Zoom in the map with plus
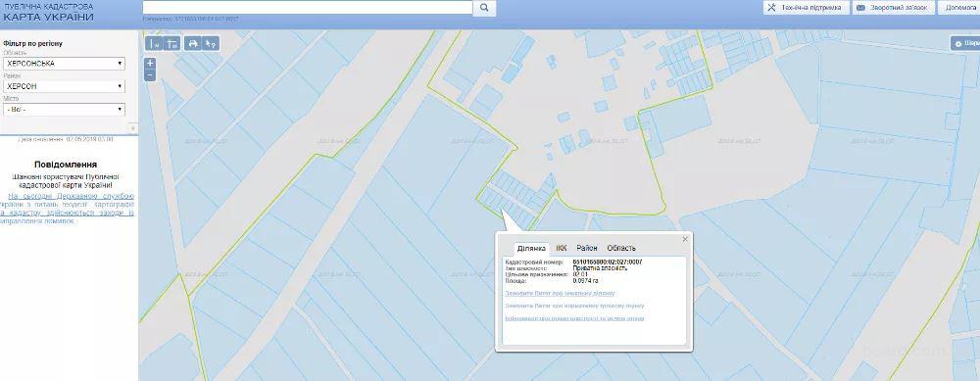The width and height of the screenshot is (980, 381). [x=150, y=64]
